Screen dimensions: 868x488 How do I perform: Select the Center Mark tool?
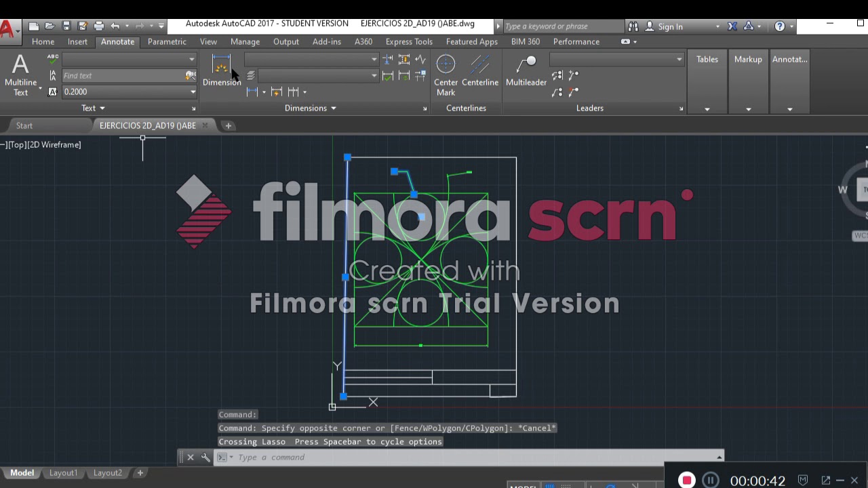tap(446, 75)
